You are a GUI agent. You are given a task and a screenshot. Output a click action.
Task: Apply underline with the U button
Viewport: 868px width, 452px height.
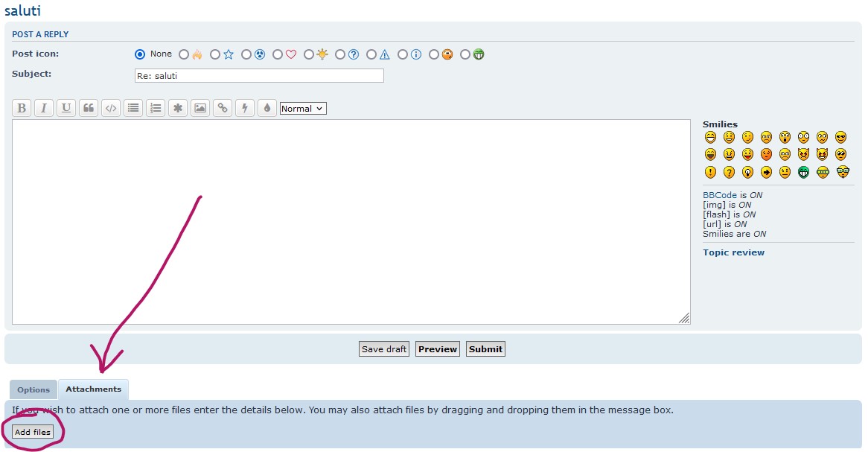click(x=66, y=108)
